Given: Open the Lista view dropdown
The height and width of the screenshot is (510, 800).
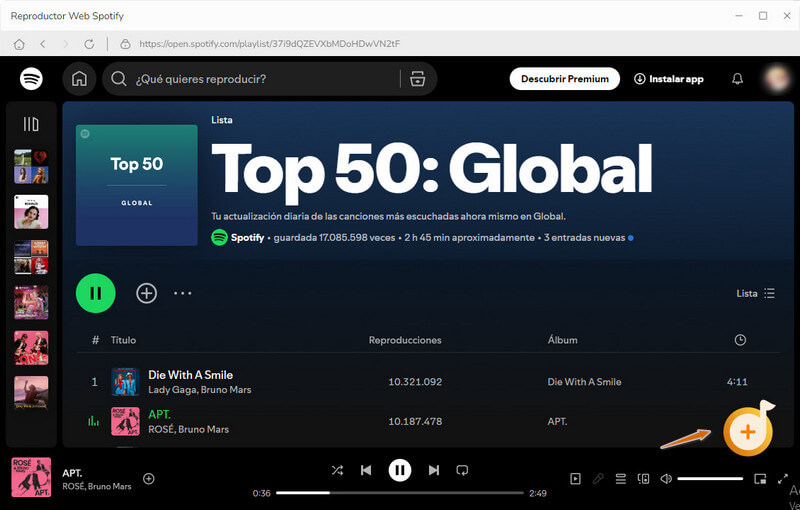Looking at the screenshot, I should pos(756,293).
